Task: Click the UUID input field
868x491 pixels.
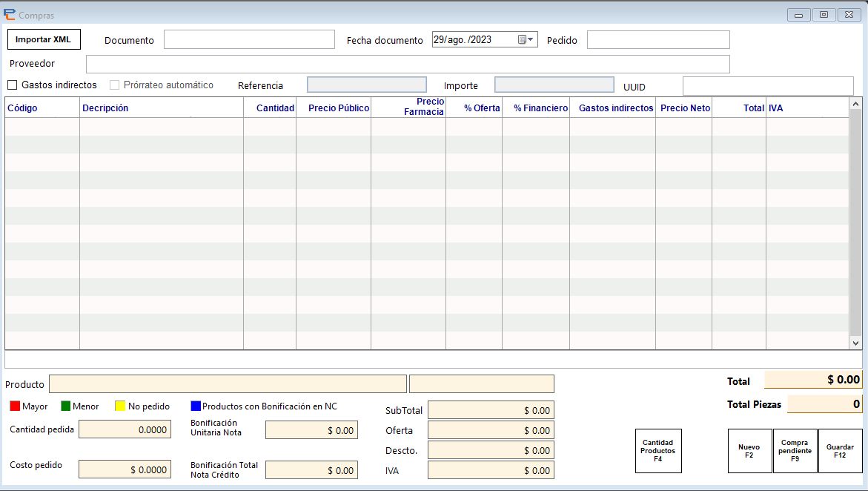Action: click(x=768, y=85)
